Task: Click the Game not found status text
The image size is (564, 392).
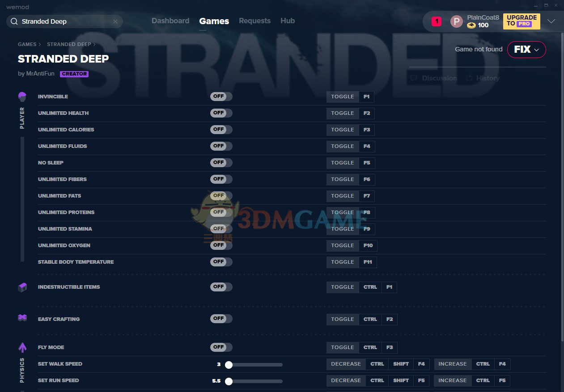Action: (479, 49)
